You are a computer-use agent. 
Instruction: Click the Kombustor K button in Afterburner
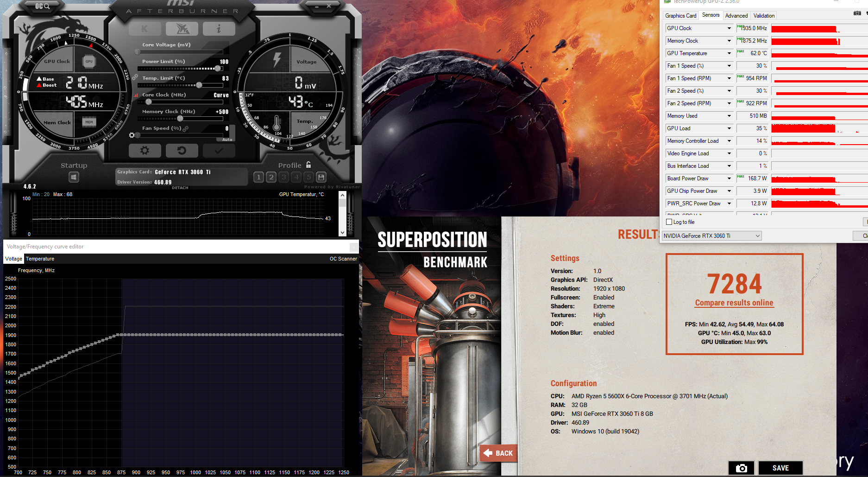tap(145, 29)
